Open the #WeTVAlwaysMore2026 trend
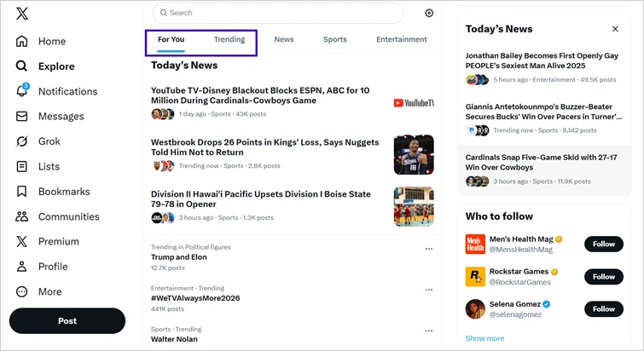This screenshot has height=351, width=644. coord(195,298)
